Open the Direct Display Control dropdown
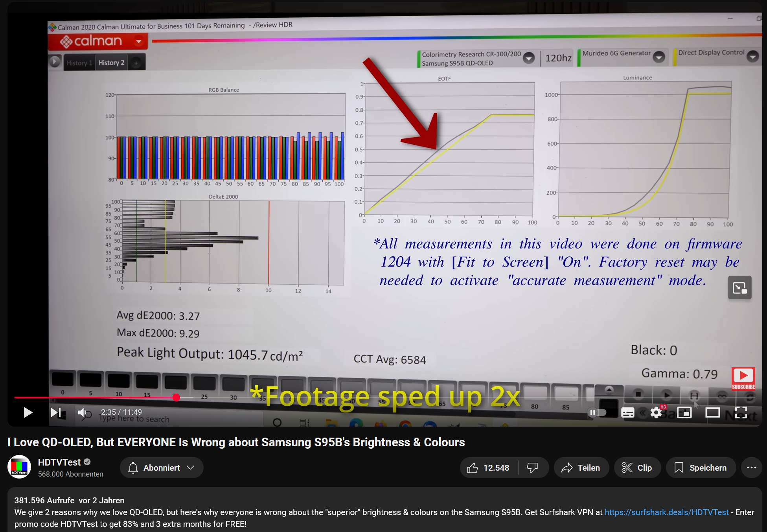Image resolution: width=767 pixels, height=532 pixels. pos(753,57)
